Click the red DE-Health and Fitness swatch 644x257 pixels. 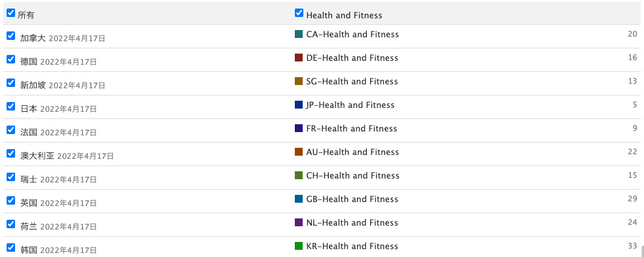(x=299, y=58)
